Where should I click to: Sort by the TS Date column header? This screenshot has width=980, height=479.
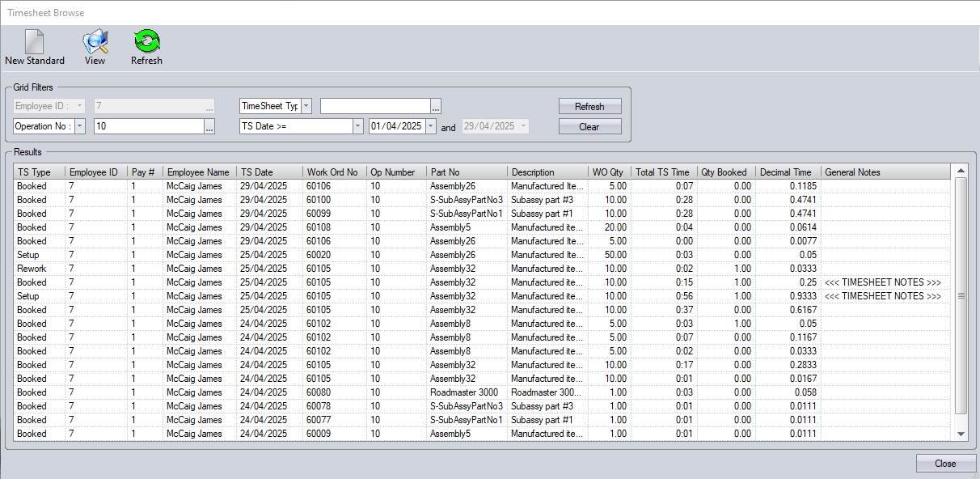click(268, 172)
